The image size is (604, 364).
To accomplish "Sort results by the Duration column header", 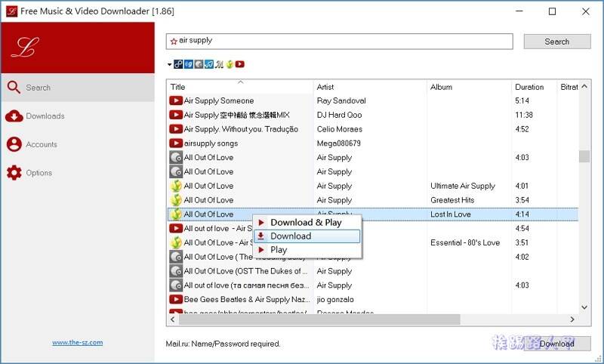I will pos(534,87).
